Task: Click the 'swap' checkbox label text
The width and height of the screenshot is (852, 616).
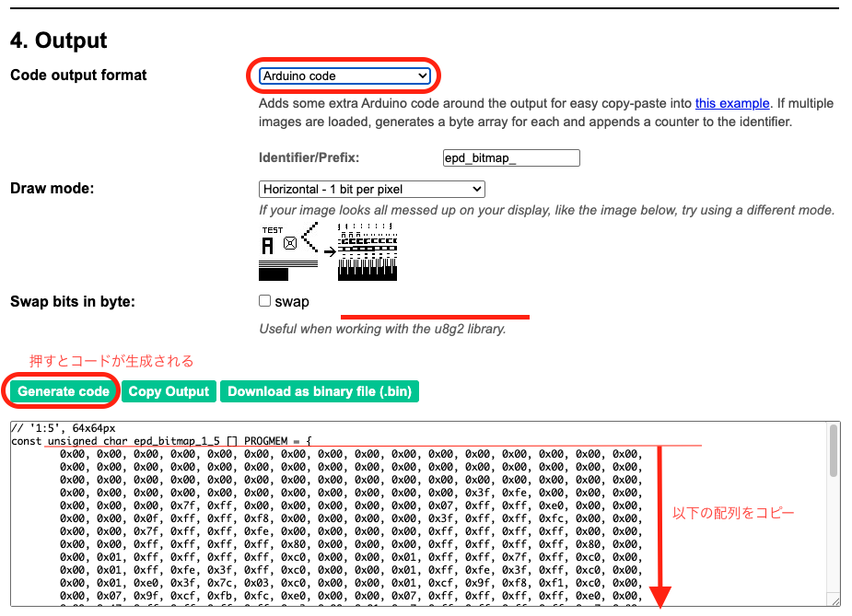Action: coord(292,302)
